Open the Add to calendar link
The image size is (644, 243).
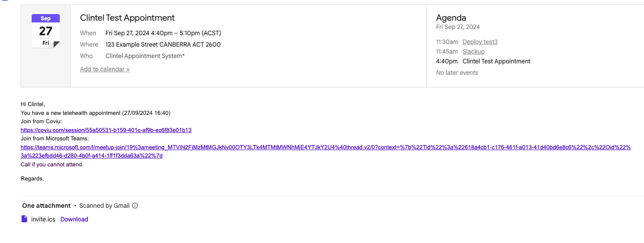tap(105, 69)
